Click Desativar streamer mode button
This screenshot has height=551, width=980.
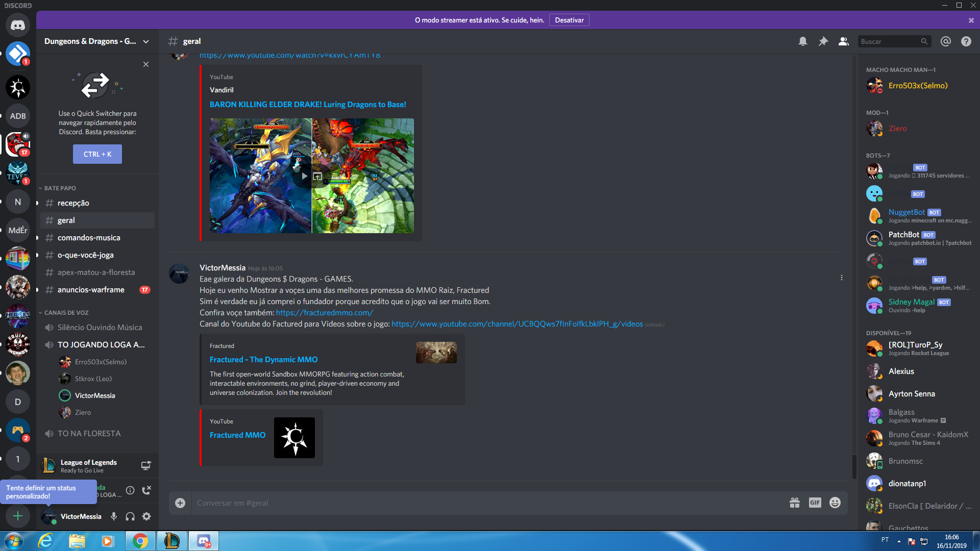(569, 20)
